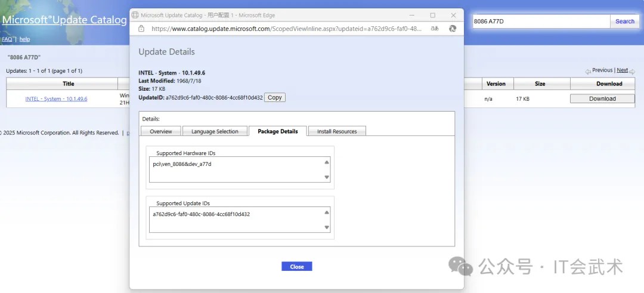Click the Edge Copilot icon in address bar
The image size is (644, 293).
(453, 29)
